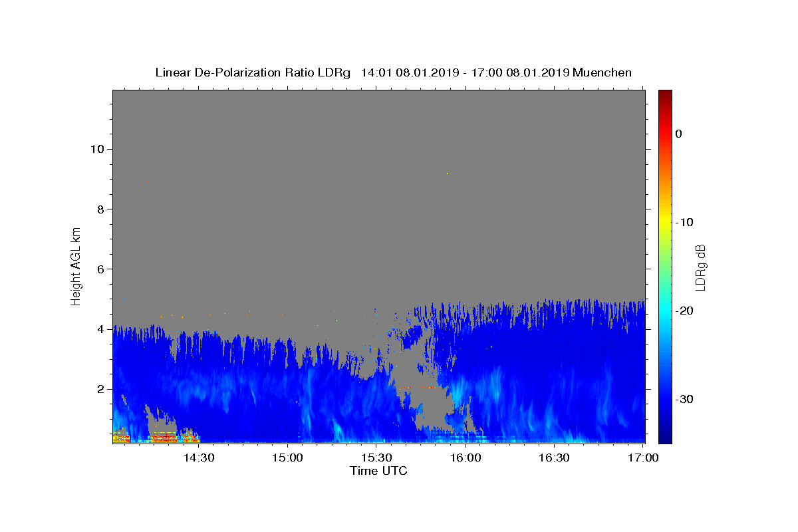Click the height axis label '10'
798x532 pixels.
tap(96, 149)
